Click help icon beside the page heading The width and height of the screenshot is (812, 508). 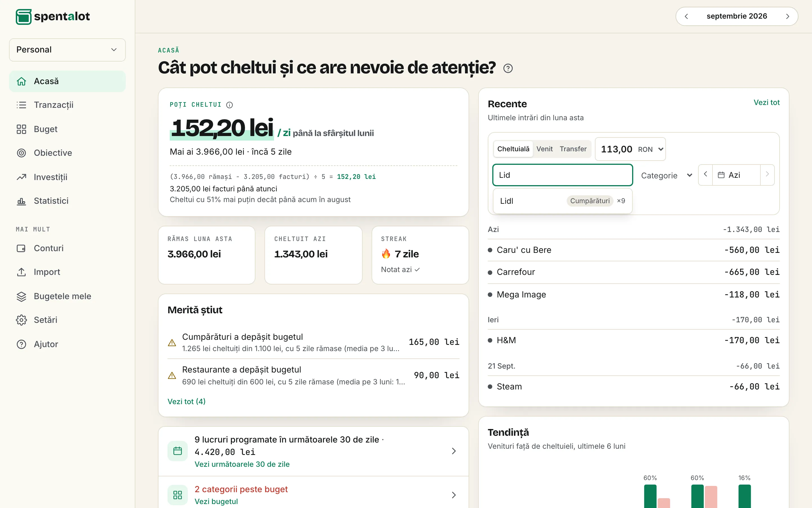[508, 68]
